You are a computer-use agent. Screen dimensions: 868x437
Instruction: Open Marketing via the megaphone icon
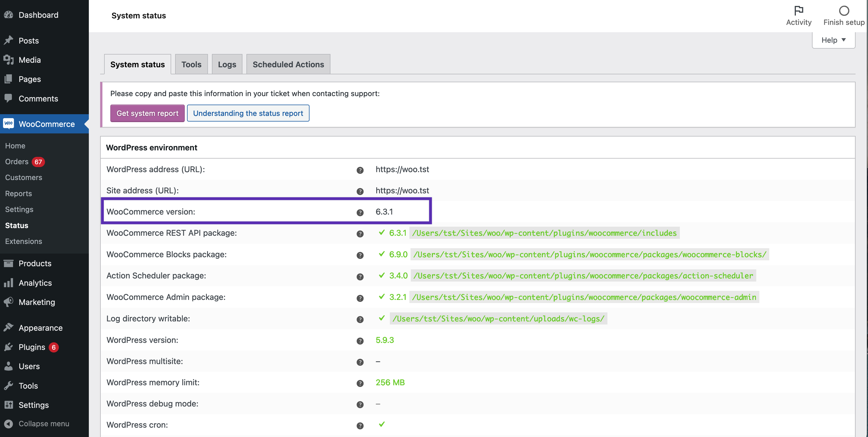coord(9,302)
